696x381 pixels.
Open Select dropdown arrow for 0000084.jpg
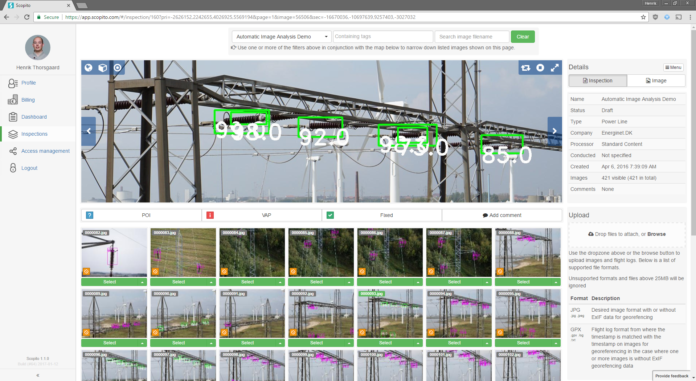pyautogui.click(x=280, y=282)
